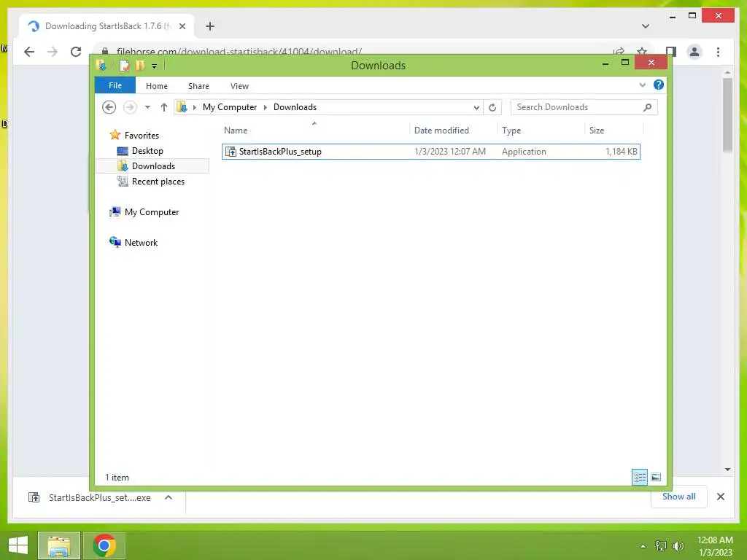Open volume control in tray
Screen dimensions: 747x560
pyautogui.click(x=678, y=545)
